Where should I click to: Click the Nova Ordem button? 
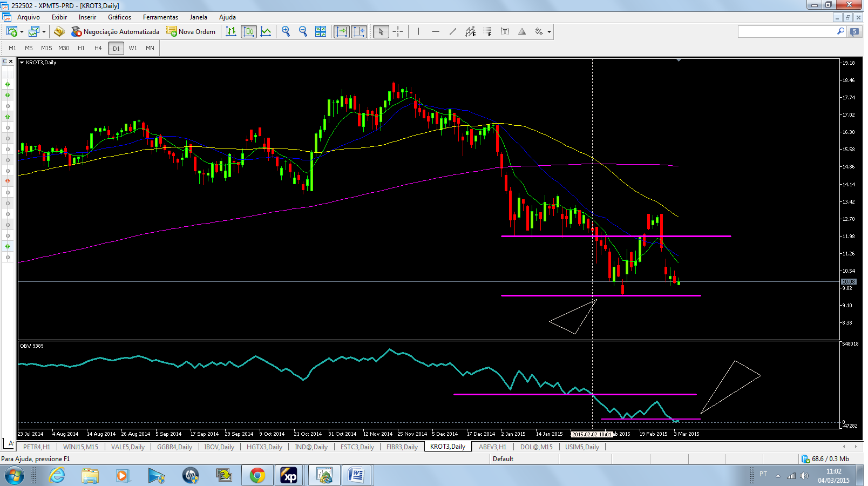(191, 32)
